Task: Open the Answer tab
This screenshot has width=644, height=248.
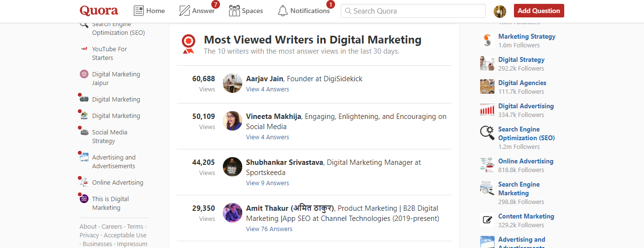Action: click(x=197, y=11)
